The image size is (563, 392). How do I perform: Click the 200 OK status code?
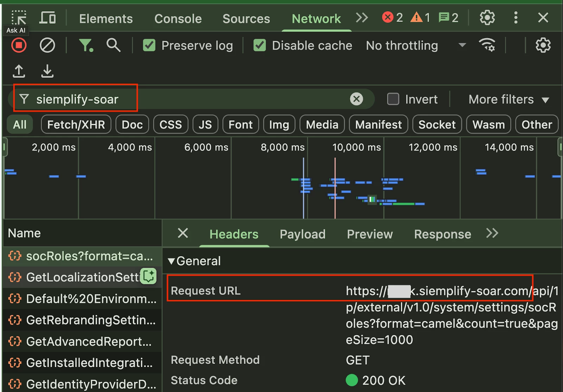(376, 380)
